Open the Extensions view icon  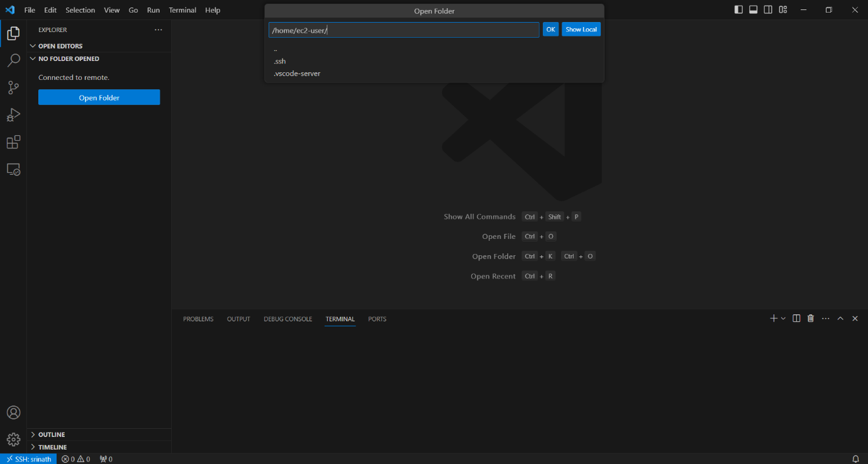click(13, 142)
